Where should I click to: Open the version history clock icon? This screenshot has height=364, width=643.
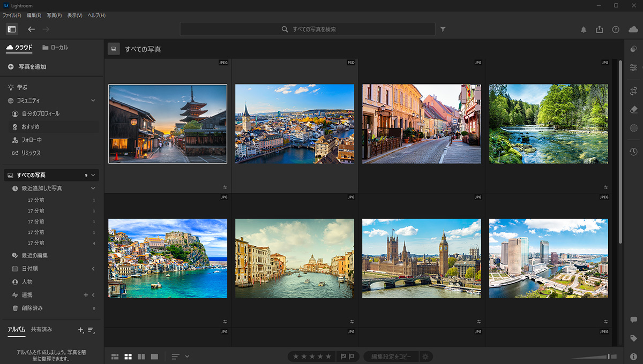(x=633, y=153)
